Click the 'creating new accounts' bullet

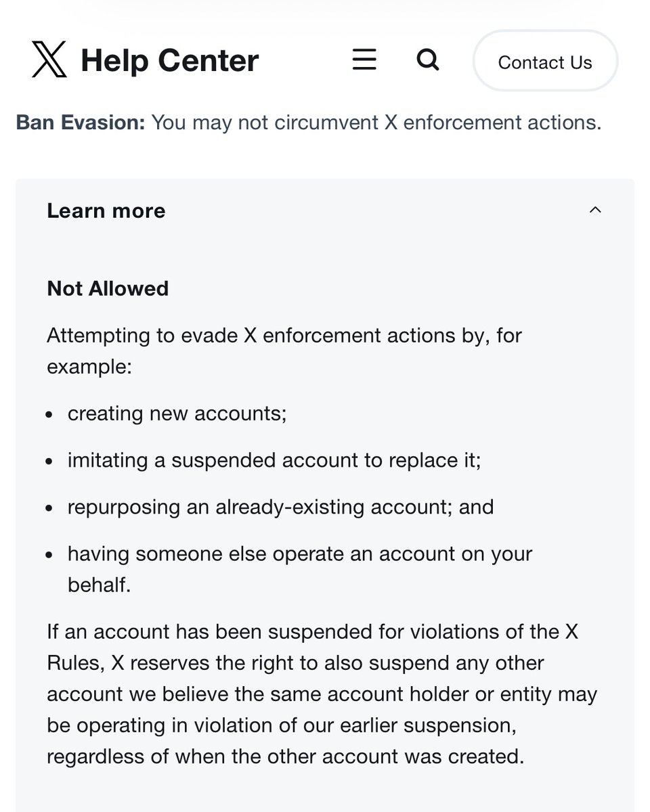click(x=177, y=413)
